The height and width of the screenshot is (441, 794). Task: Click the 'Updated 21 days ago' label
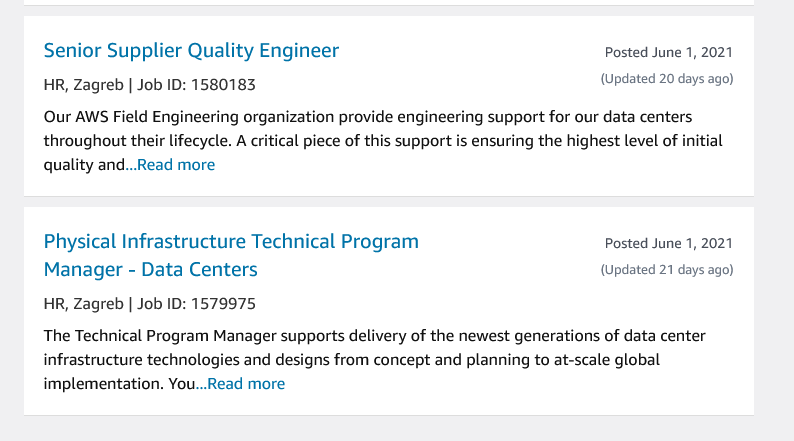coord(666,270)
